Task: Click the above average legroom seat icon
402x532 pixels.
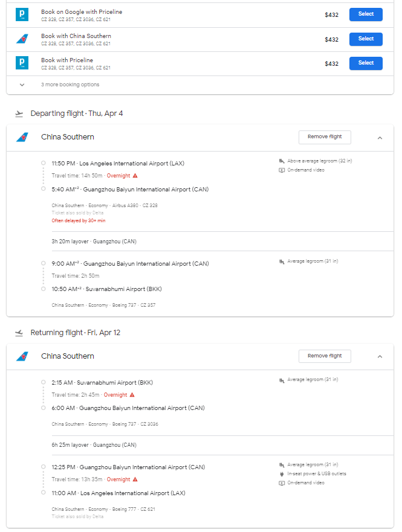Action: coord(282,161)
